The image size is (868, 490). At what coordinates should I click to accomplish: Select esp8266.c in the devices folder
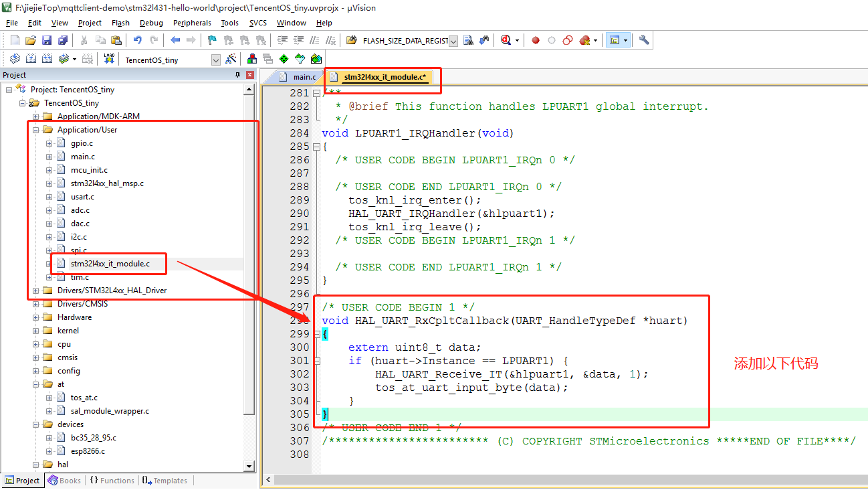[88, 451]
